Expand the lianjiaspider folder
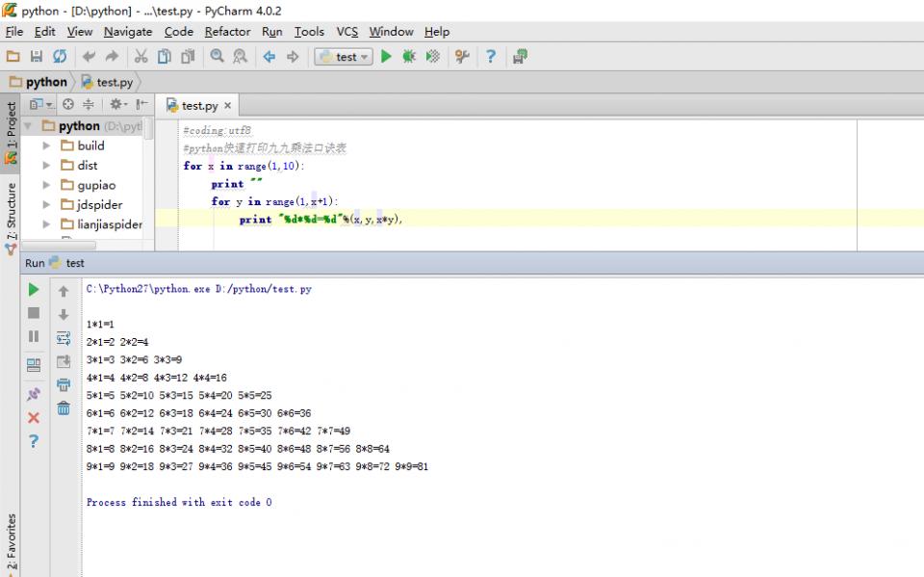Viewport: 924px width, 577px height. [x=46, y=224]
